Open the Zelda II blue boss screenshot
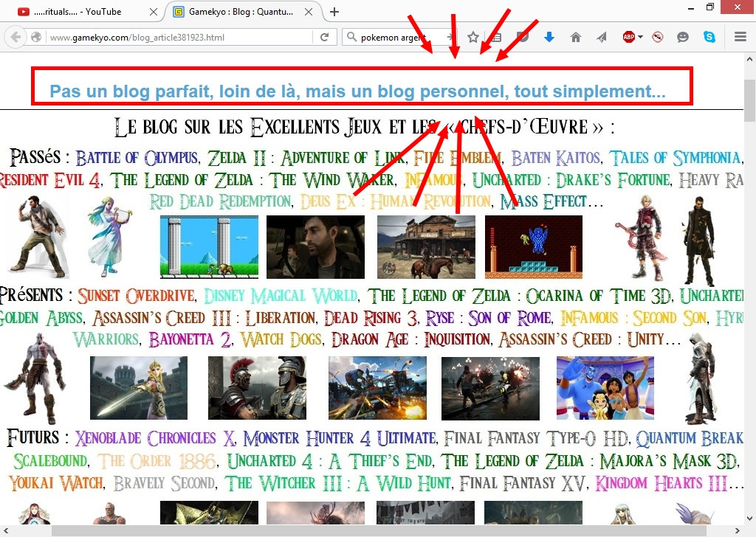Image resolution: width=756 pixels, height=537 pixels. pos(534,247)
